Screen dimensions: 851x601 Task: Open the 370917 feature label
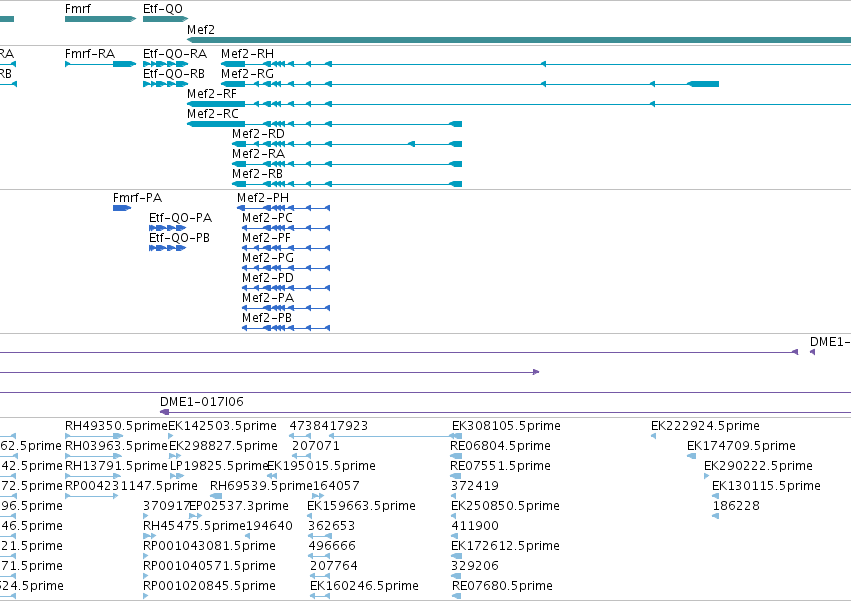[166, 506]
